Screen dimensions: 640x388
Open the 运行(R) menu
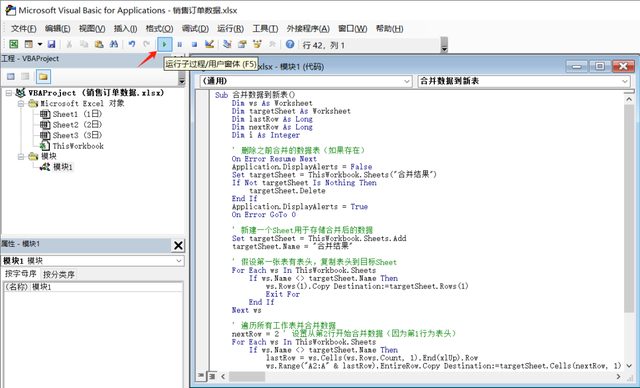pos(230,29)
